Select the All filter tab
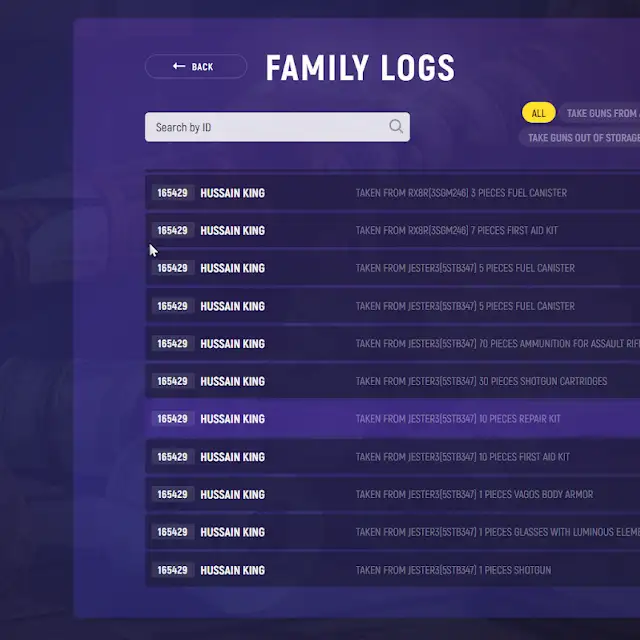The height and width of the screenshot is (640, 640). (x=538, y=113)
